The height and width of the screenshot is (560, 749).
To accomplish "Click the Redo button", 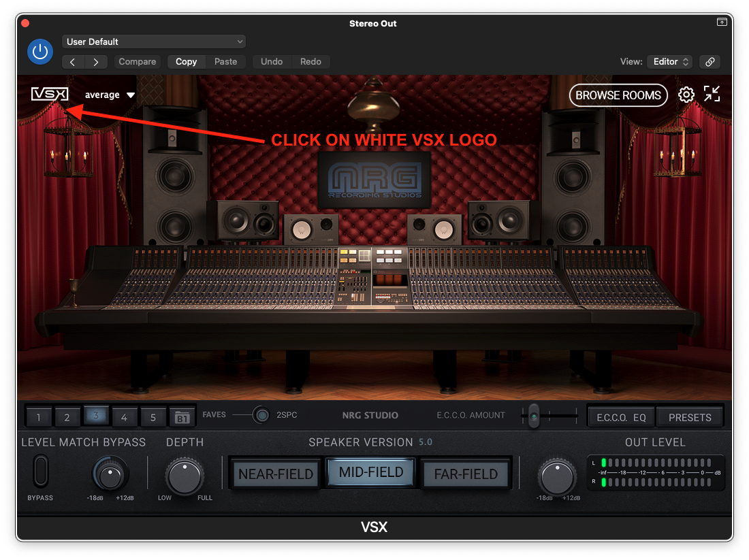I will 310,62.
